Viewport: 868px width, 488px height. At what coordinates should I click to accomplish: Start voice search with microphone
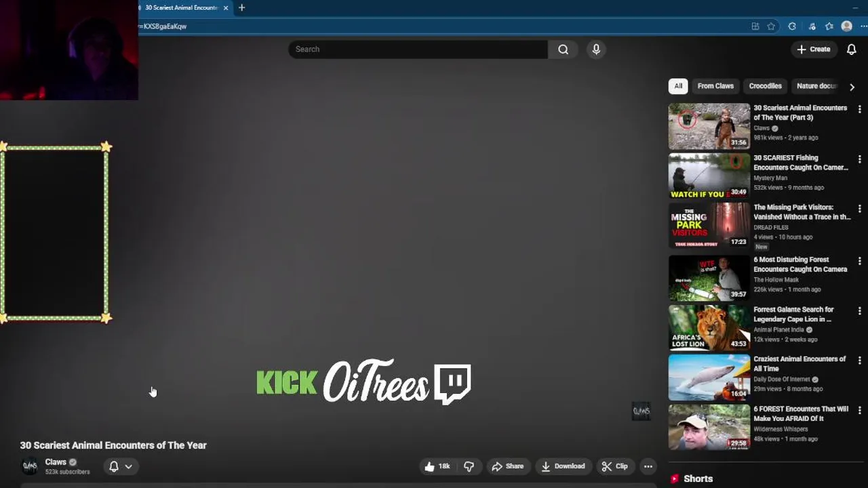click(596, 49)
